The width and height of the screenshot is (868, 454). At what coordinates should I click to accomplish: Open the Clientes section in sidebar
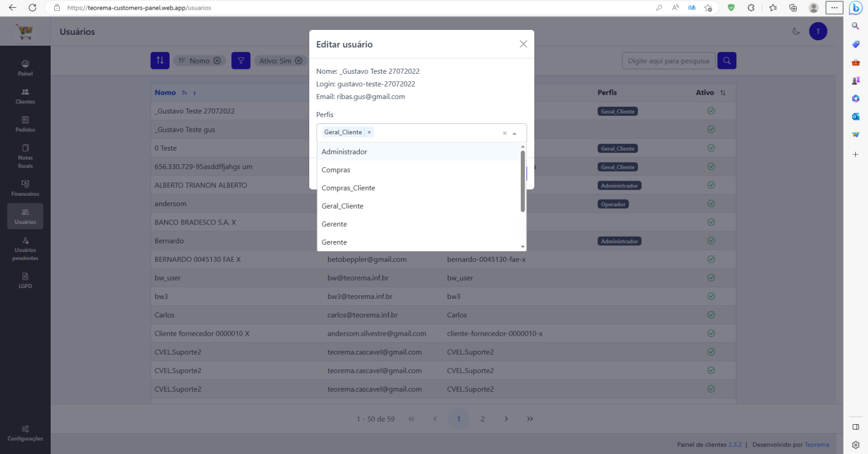point(25,96)
